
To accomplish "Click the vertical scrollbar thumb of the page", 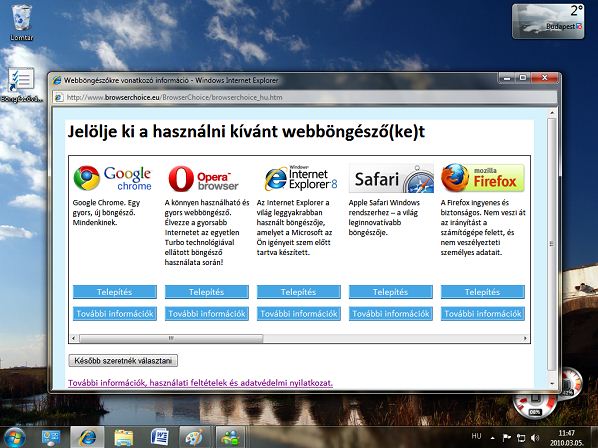I will (x=551, y=244).
